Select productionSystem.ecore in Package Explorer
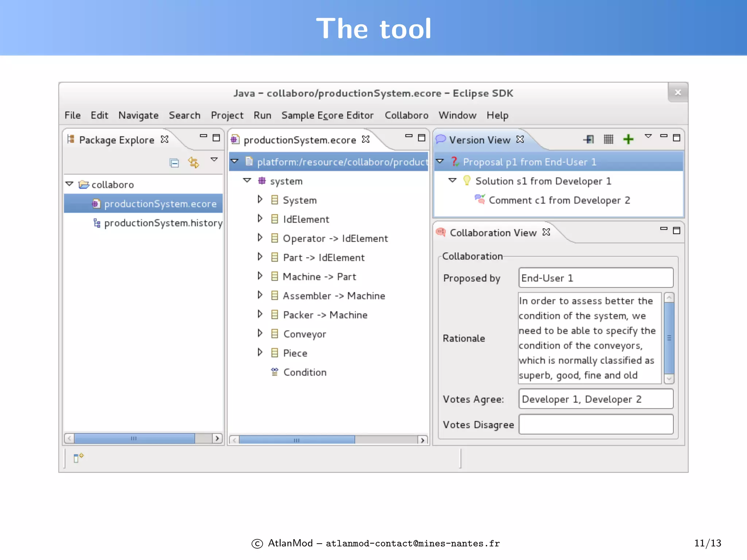 click(x=143, y=203)
